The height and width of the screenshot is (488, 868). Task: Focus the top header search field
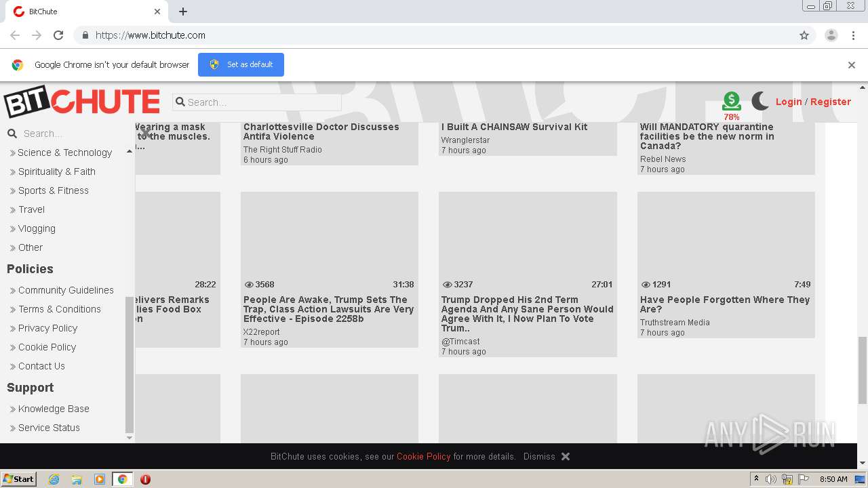(257, 102)
